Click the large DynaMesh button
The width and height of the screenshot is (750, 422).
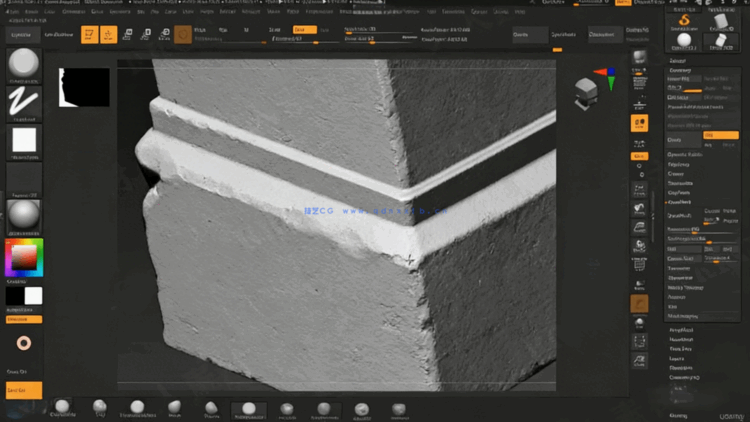[x=684, y=216]
